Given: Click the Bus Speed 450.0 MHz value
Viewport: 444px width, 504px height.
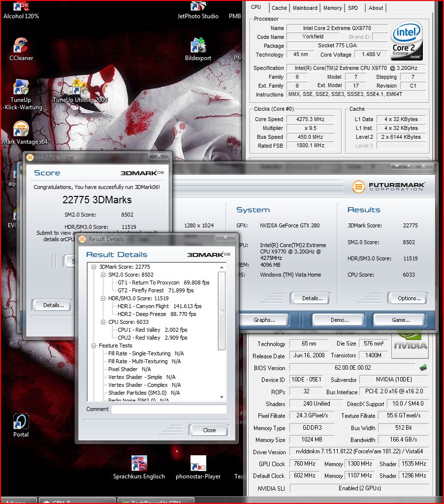Looking at the screenshot, I should click(310, 137).
